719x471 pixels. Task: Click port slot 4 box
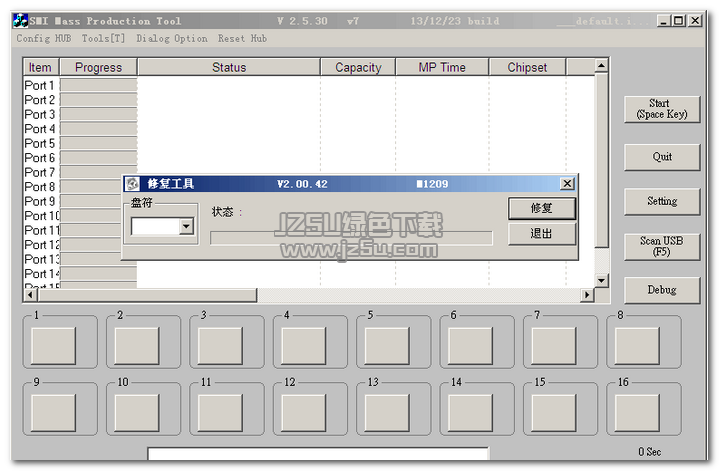[x=304, y=346]
